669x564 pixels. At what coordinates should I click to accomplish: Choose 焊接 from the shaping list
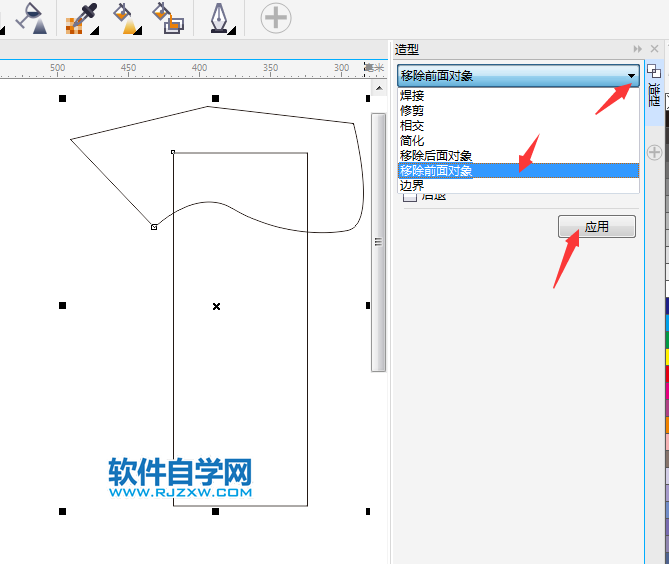point(518,95)
